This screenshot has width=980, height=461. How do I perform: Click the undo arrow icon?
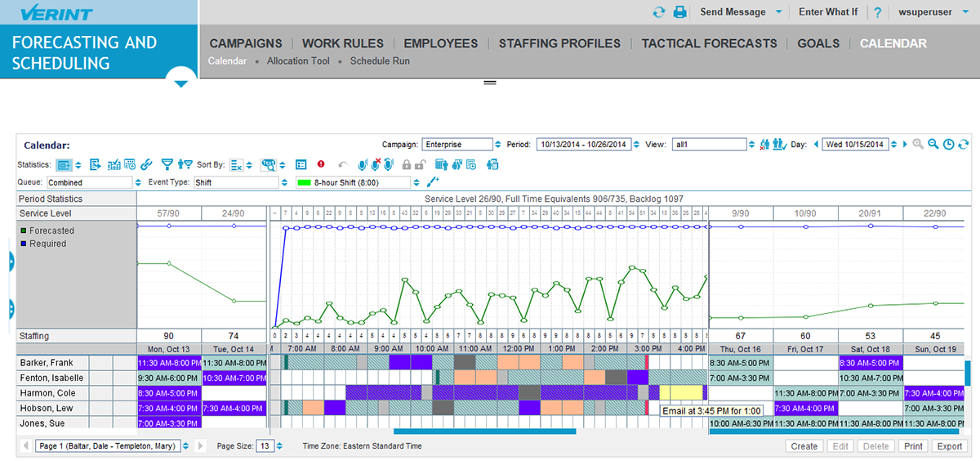coord(343,164)
